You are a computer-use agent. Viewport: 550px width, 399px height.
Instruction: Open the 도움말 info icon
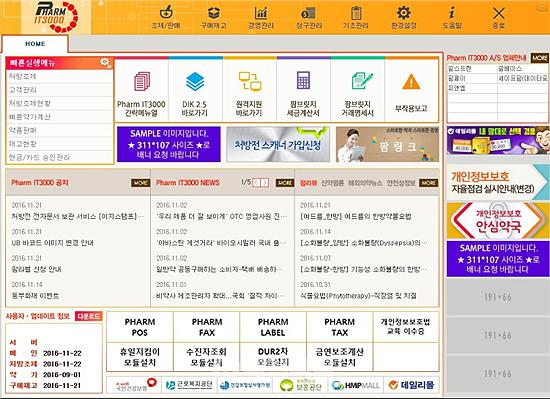(x=452, y=13)
